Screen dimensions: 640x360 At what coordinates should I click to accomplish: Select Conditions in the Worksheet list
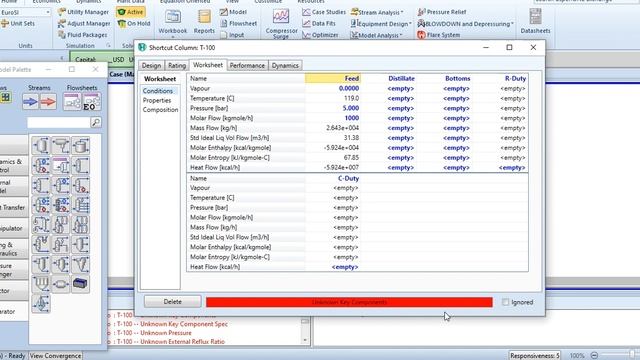coord(158,91)
